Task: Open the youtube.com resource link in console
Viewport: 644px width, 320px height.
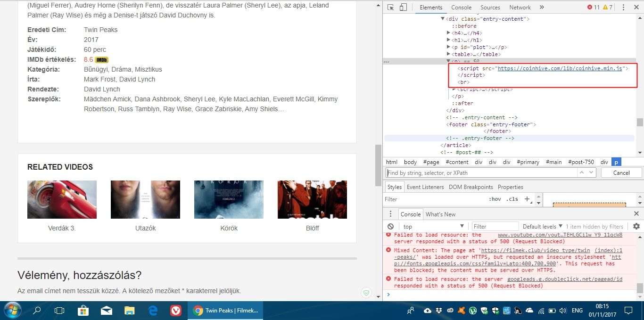Action: point(560,235)
